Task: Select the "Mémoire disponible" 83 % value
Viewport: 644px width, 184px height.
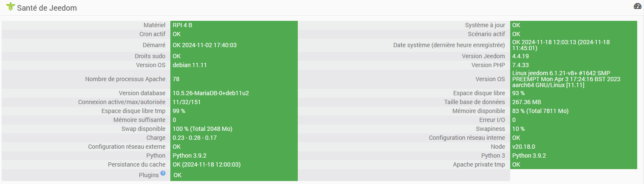Action: 540,111
